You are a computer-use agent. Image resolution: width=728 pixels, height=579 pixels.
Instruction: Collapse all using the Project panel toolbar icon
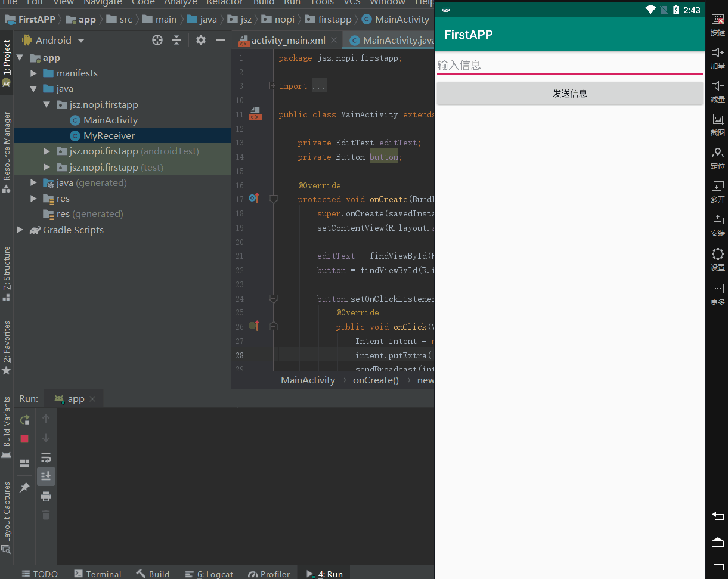click(176, 40)
